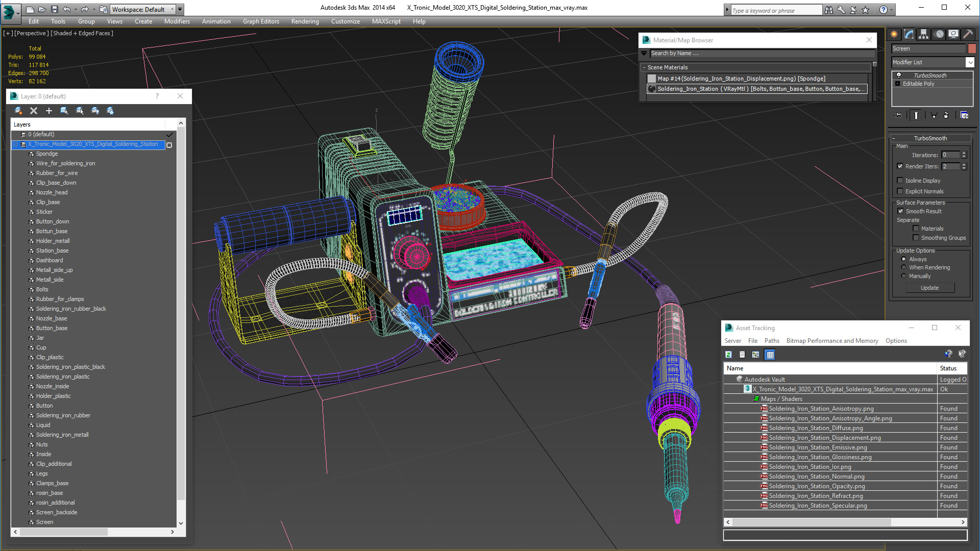Select the When Rendering update option
This screenshot has width=980, height=551.
point(904,267)
